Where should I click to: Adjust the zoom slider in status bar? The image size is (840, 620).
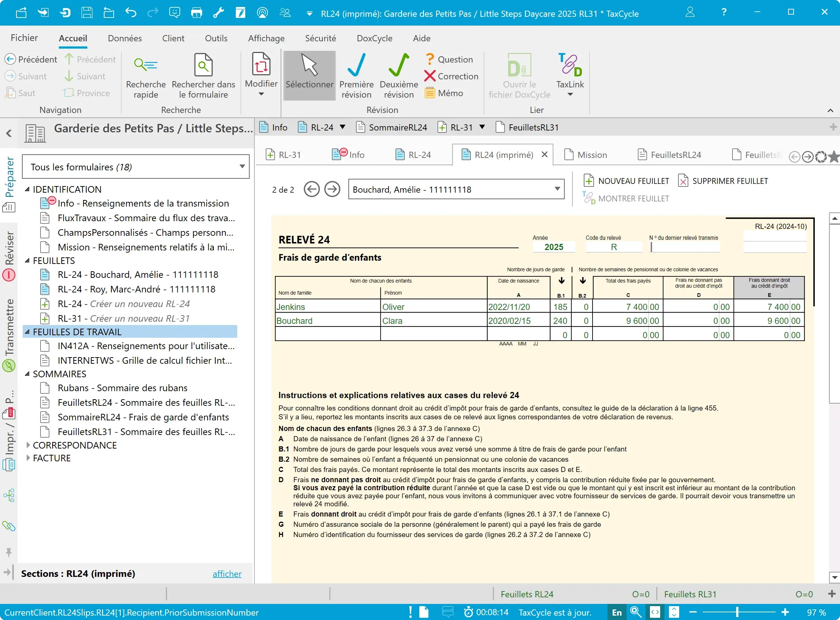[737, 612]
